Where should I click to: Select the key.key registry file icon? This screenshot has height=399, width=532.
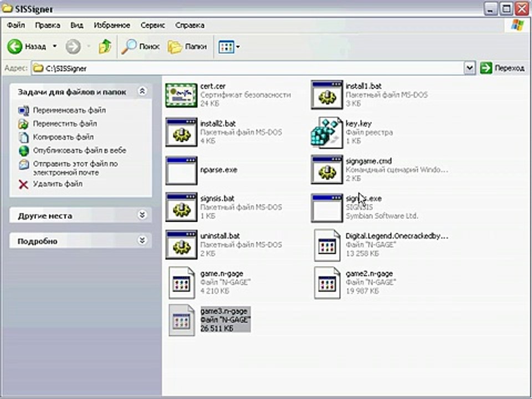pos(327,132)
